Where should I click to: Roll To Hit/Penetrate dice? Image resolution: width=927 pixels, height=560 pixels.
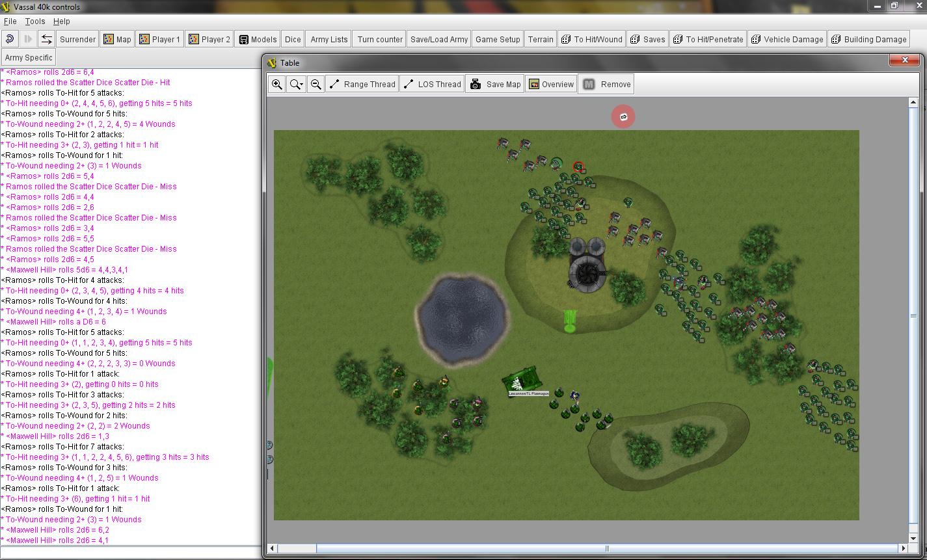tap(708, 39)
